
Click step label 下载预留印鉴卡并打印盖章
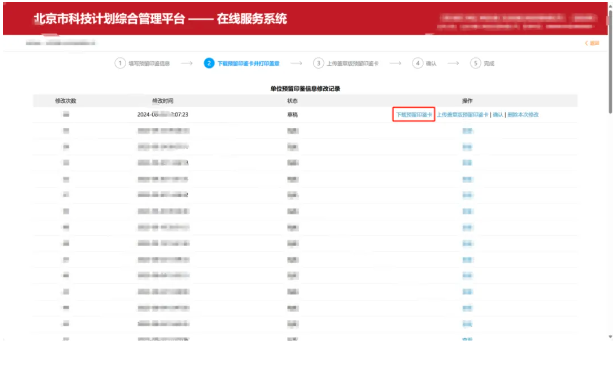pyautogui.click(x=248, y=64)
